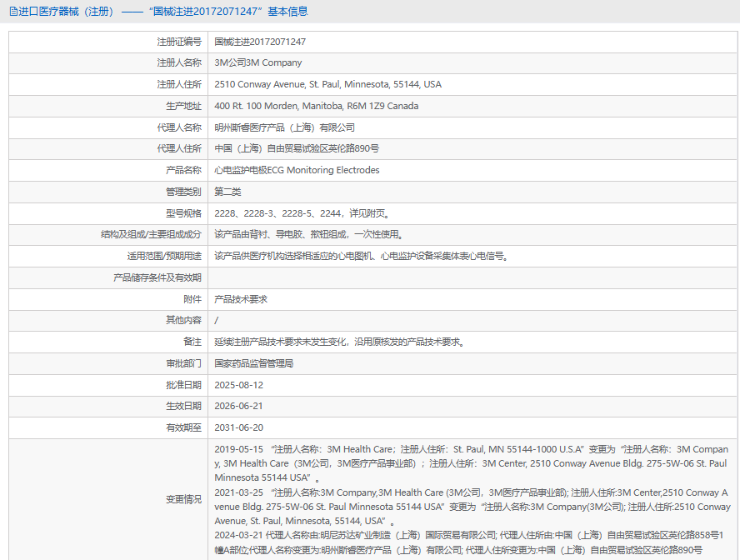Click the 注册人名称 label
This screenshot has height=560, width=740.
click(179, 62)
